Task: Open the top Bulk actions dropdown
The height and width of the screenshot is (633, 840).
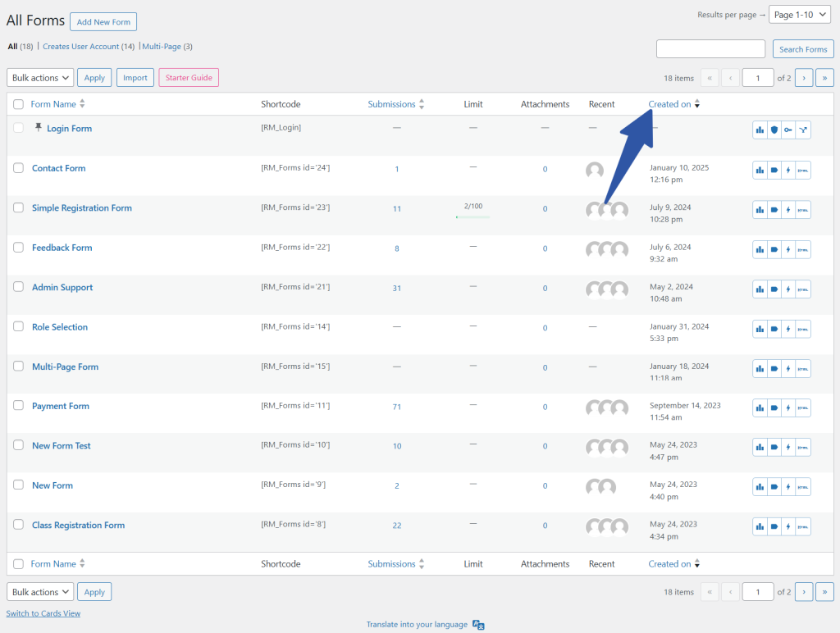Action: (40, 78)
